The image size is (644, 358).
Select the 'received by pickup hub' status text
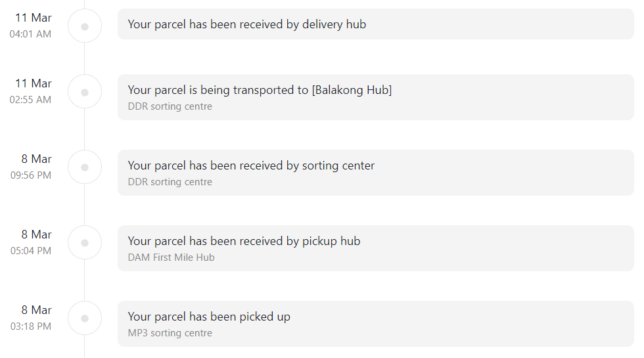[x=244, y=241]
